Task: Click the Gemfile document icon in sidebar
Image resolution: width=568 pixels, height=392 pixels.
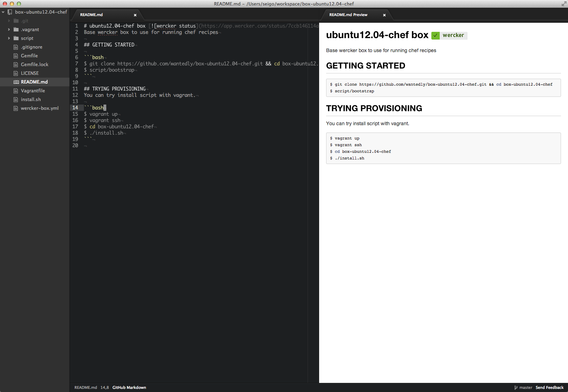Action: (x=16, y=56)
